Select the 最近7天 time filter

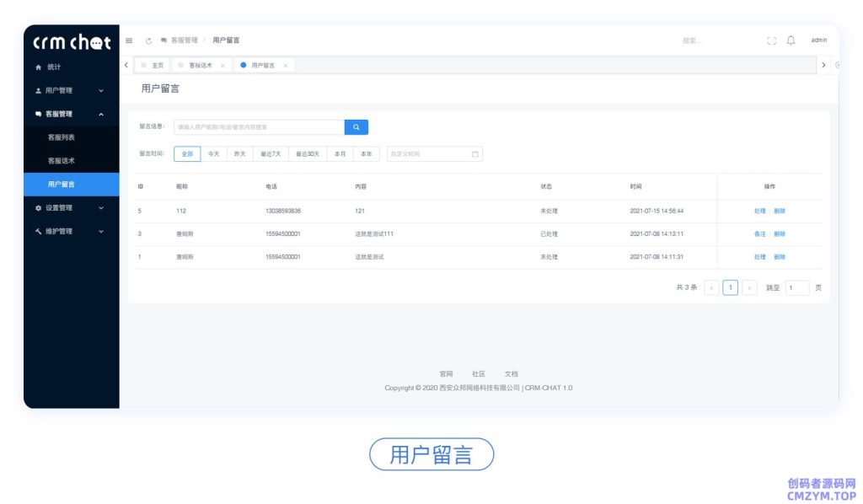[269, 154]
